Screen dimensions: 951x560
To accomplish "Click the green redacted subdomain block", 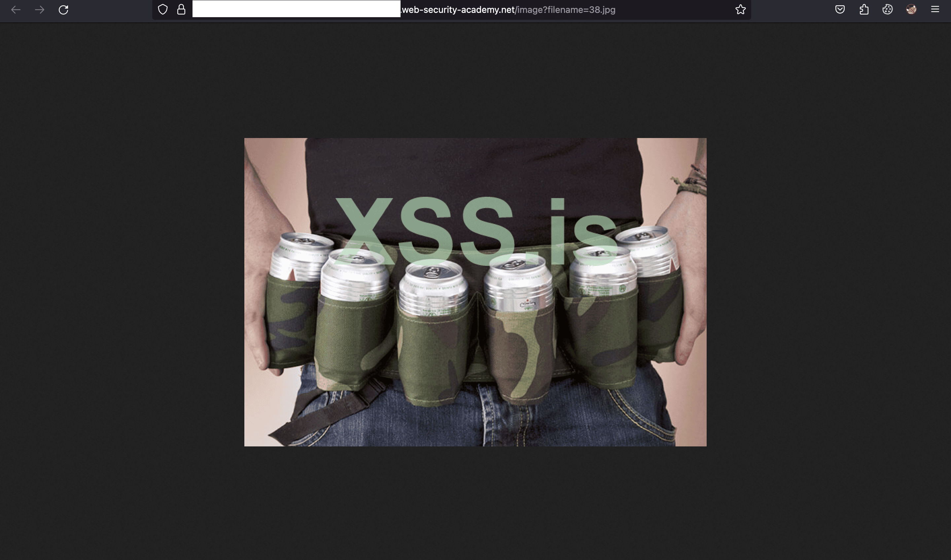I will click(x=296, y=9).
